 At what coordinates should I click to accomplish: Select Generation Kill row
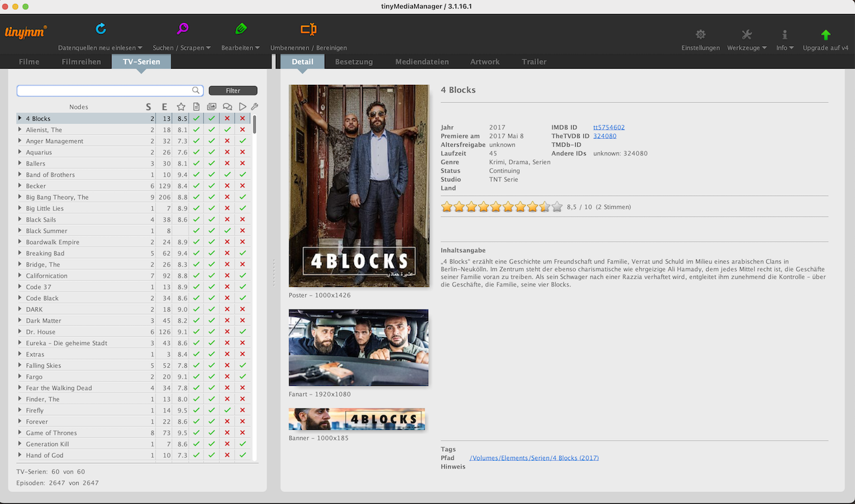click(134, 444)
